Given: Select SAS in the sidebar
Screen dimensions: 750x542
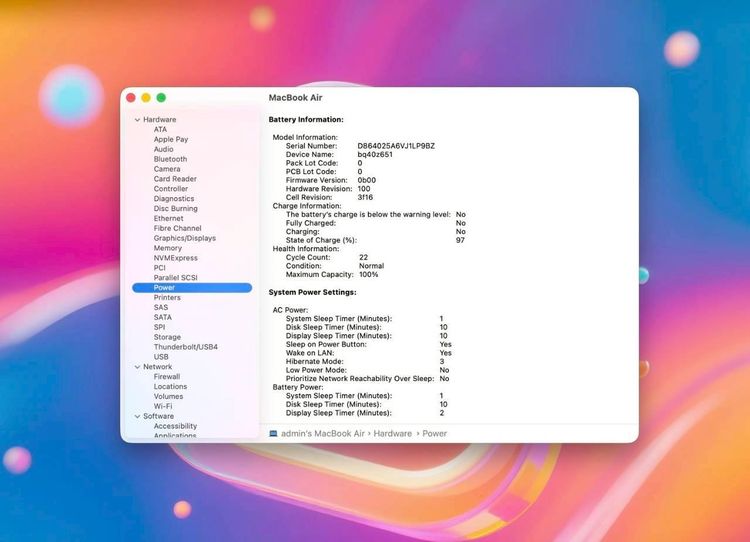Looking at the screenshot, I should coord(161,307).
